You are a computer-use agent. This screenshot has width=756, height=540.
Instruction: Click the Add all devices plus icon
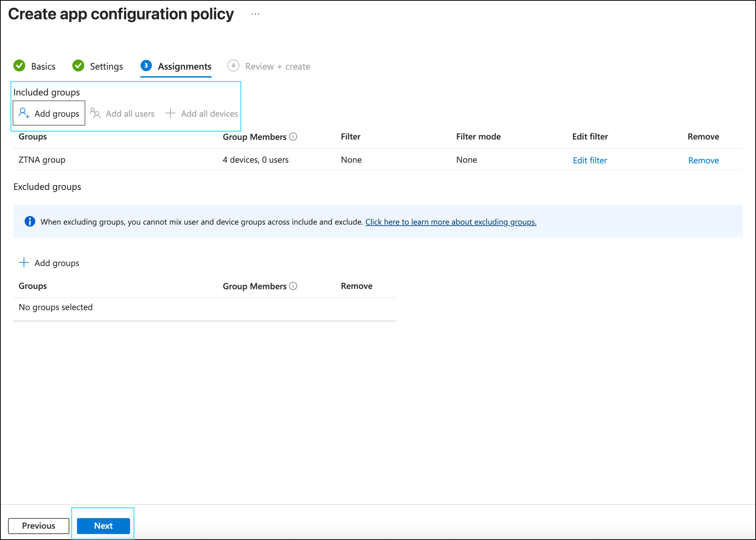click(x=170, y=113)
